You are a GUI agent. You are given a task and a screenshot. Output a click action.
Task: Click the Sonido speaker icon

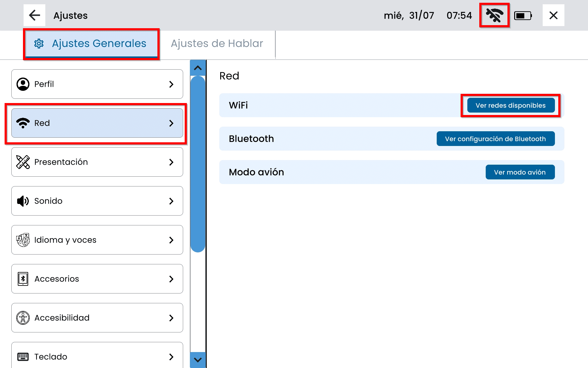coord(23,201)
